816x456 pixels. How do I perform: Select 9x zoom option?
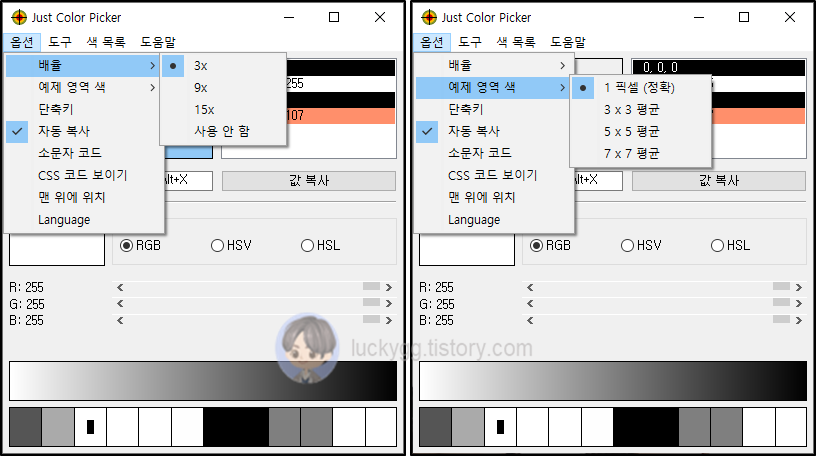click(224, 88)
